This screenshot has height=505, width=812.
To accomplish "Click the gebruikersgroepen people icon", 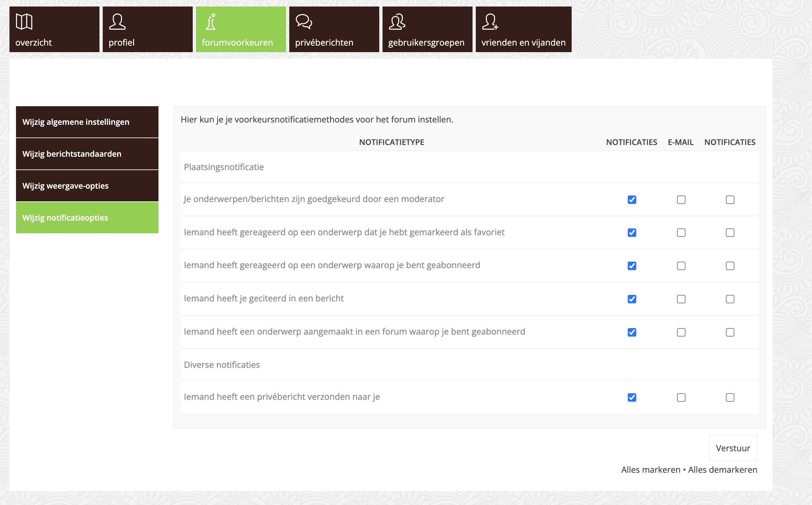I will click(x=397, y=22).
